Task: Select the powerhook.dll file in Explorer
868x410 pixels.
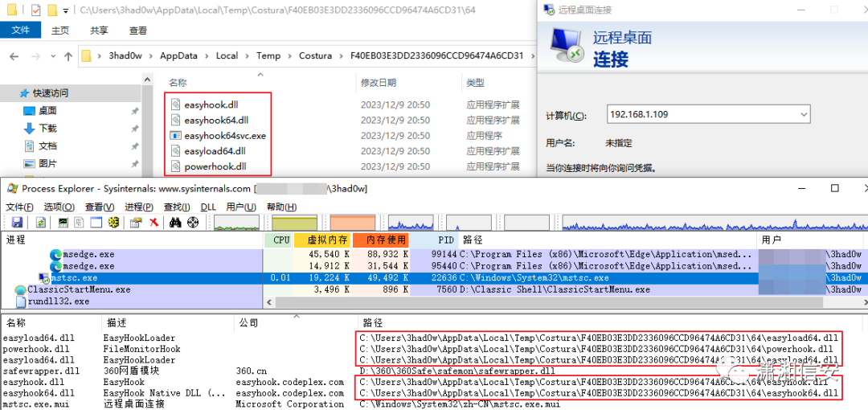Action: [215, 166]
